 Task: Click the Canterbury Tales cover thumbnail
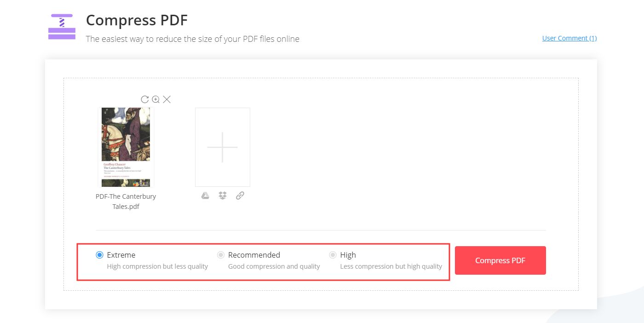click(126, 147)
